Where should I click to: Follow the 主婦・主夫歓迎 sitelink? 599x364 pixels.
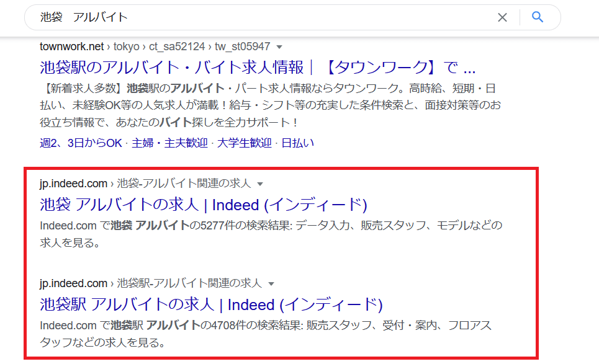pyautogui.click(x=169, y=143)
